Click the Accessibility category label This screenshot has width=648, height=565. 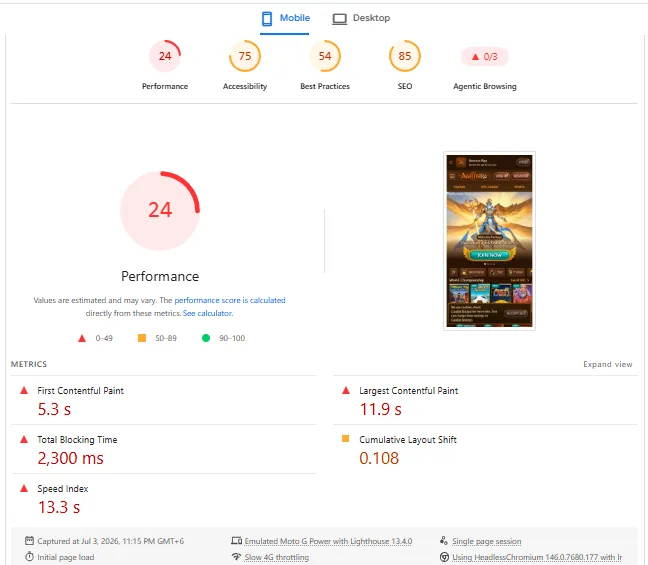(x=245, y=86)
